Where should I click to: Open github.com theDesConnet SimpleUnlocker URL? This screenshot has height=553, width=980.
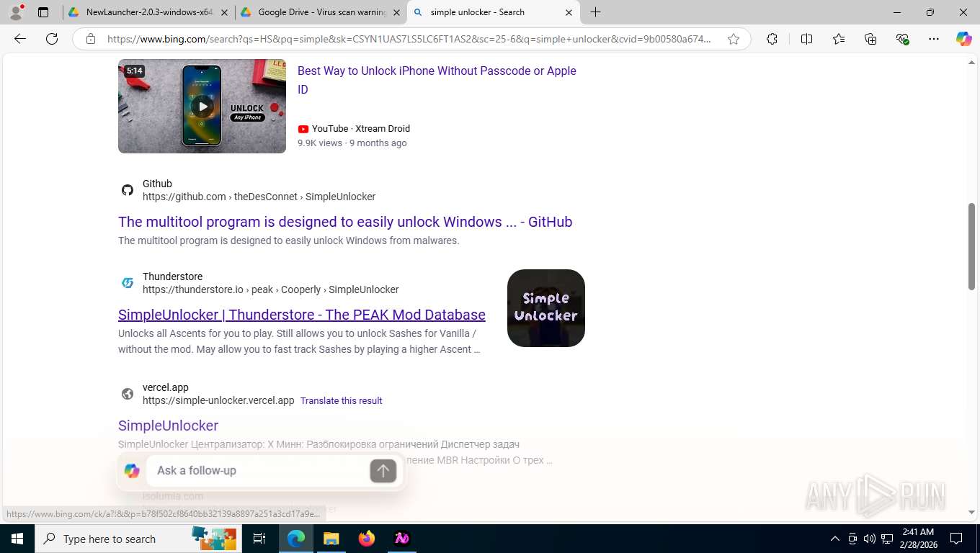[x=259, y=197]
